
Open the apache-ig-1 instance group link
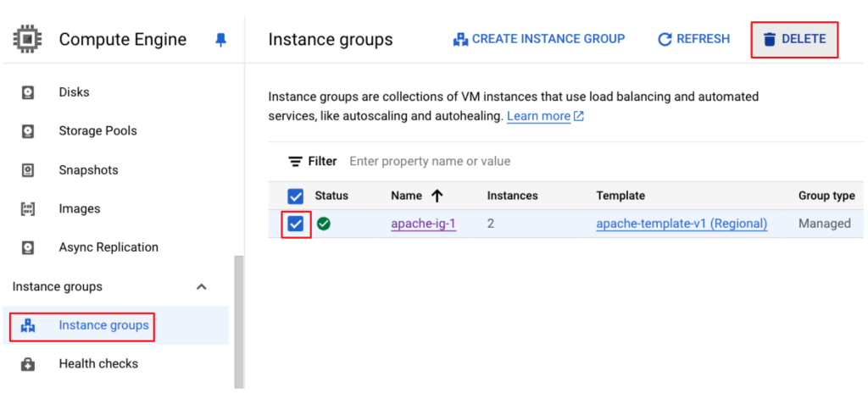tap(424, 224)
